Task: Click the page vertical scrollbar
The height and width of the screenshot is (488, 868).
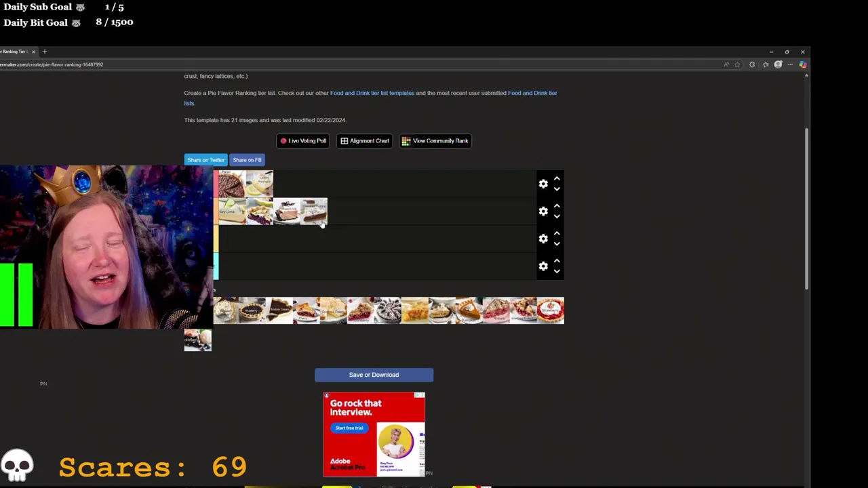Action: [807, 210]
